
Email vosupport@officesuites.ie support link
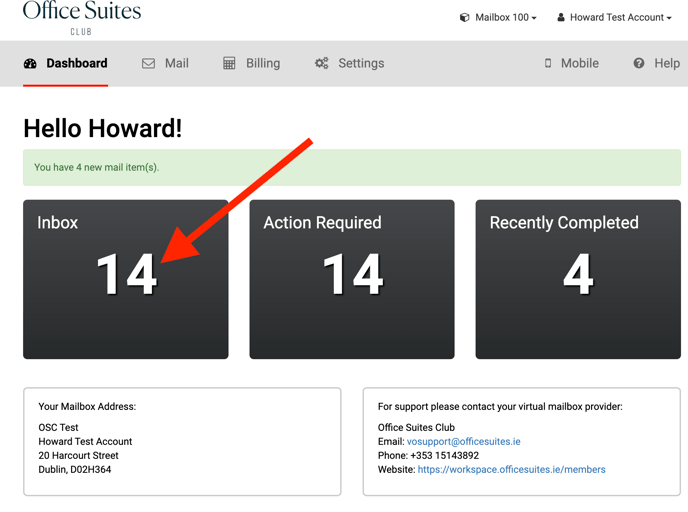463,441
